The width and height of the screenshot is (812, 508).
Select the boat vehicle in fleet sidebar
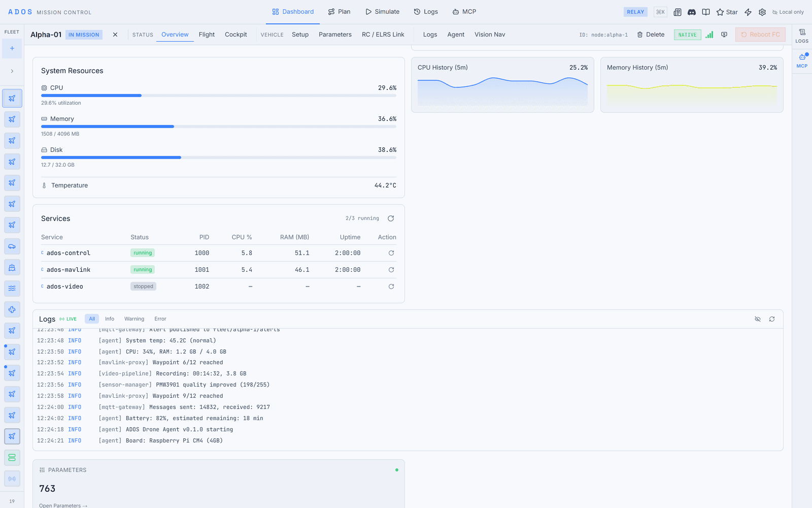(x=12, y=268)
